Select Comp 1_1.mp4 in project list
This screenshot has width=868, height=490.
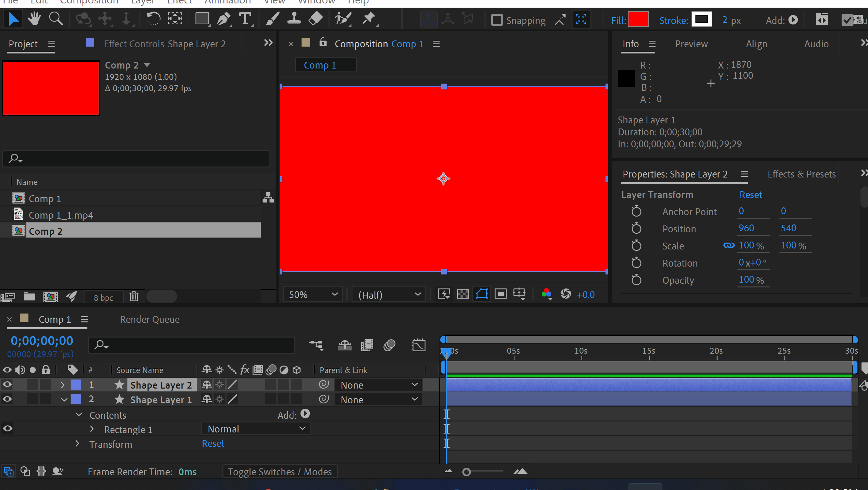[61, 215]
